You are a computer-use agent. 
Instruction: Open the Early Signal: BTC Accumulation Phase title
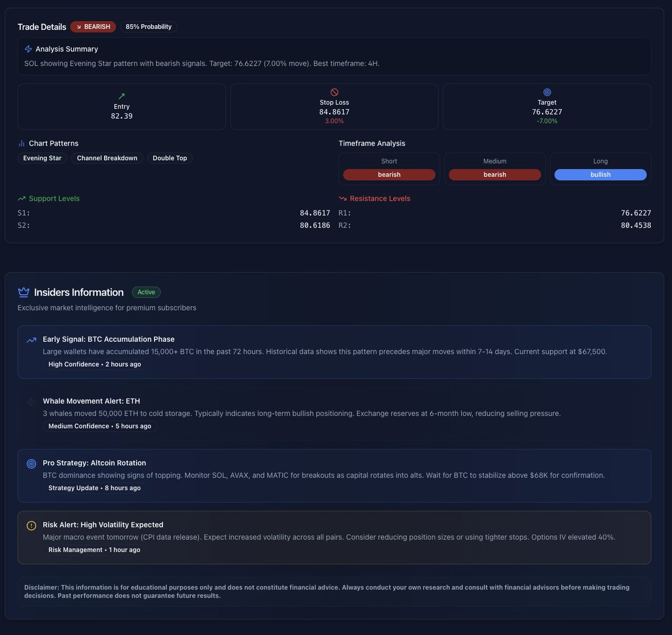[x=109, y=339]
